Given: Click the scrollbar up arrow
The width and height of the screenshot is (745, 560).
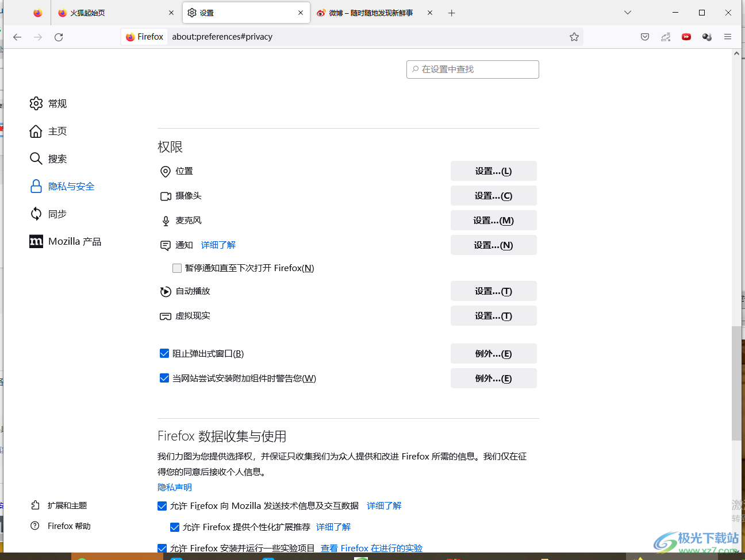Looking at the screenshot, I should coord(736,53).
